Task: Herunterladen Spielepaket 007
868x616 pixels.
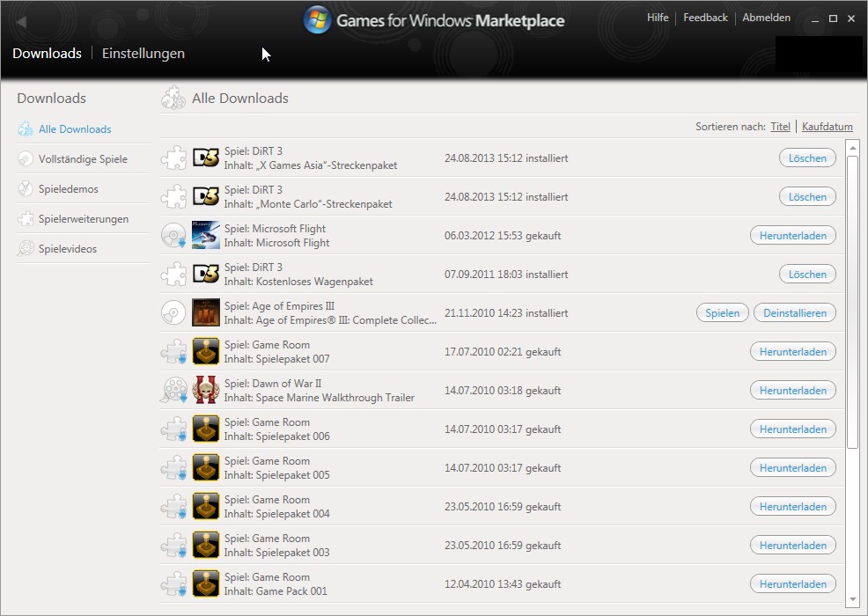Action: pos(792,351)
